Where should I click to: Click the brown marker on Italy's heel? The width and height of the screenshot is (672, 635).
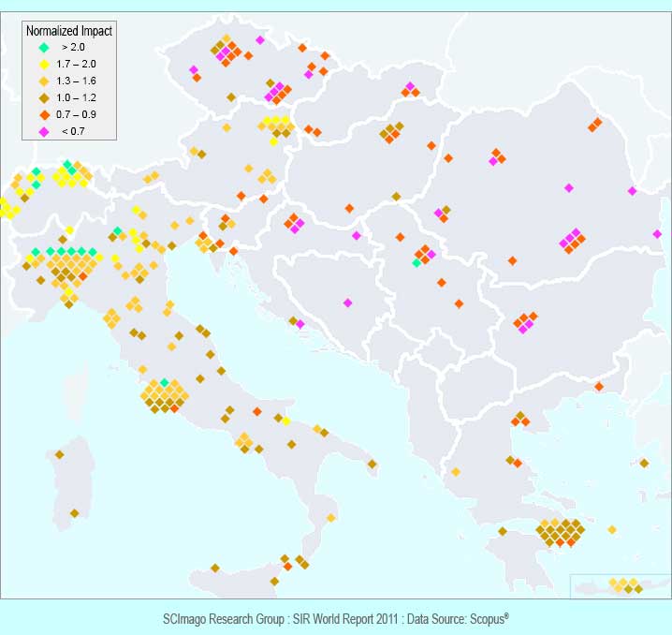[372, 464]
